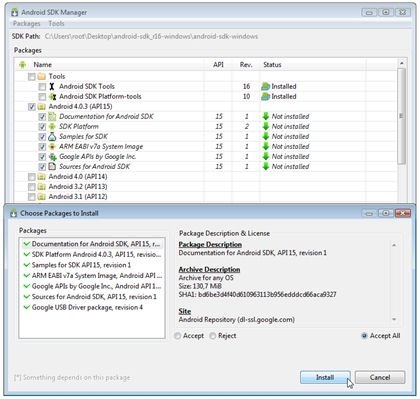The width and height of the screenshot is (420, 399).
Task: Select 'Google APIs by Google Inc., Android API' package
Action: [92, 286]
